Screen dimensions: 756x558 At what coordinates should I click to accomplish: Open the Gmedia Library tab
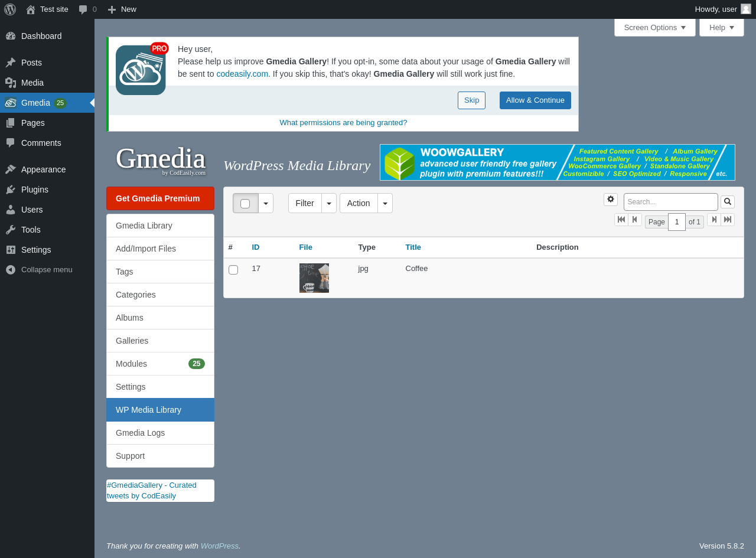(x=160, y=226)
